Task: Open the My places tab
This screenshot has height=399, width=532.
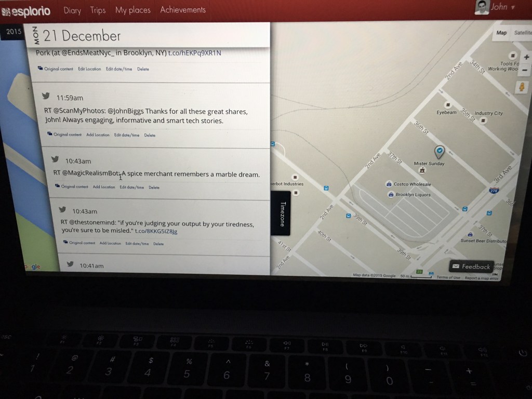Action: pyautogui.click(x=132, y=10)
